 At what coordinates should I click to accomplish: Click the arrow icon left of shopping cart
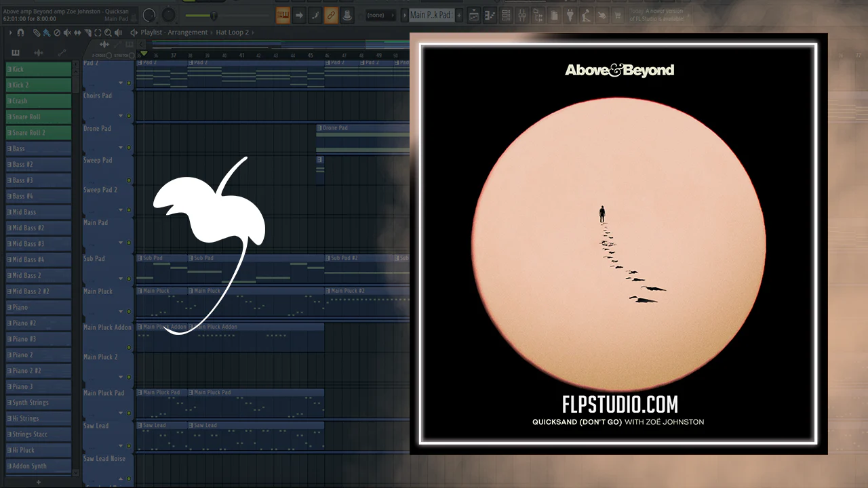point(602,15)
